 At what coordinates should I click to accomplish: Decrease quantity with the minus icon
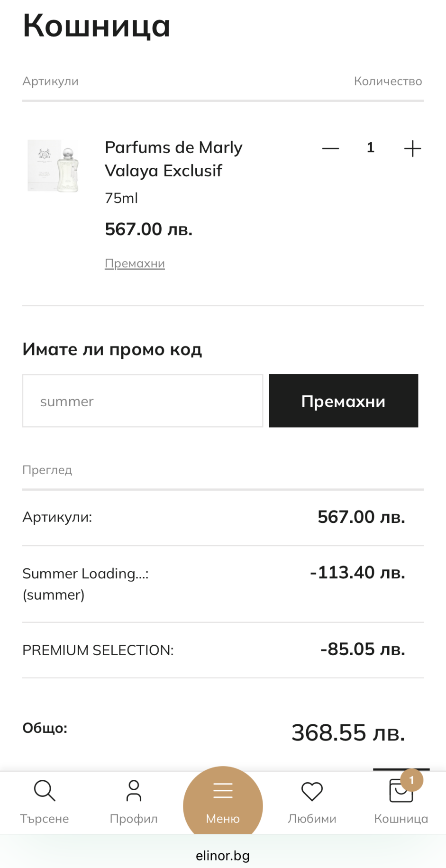(330, 148)
